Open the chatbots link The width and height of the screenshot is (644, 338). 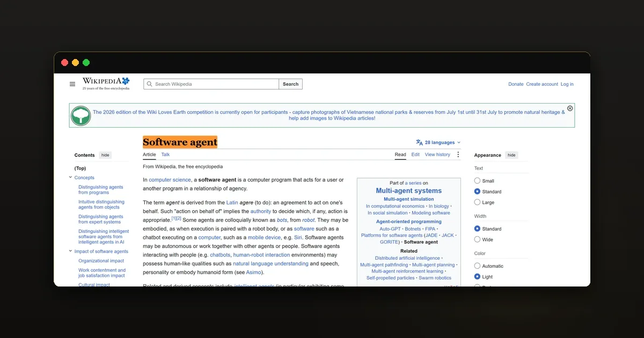(x=220, y=255)
